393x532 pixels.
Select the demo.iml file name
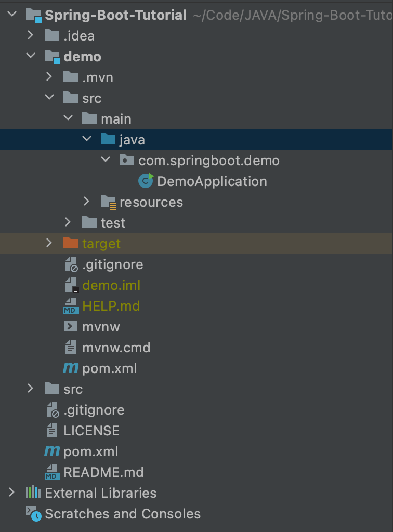[x=111, y=285]
